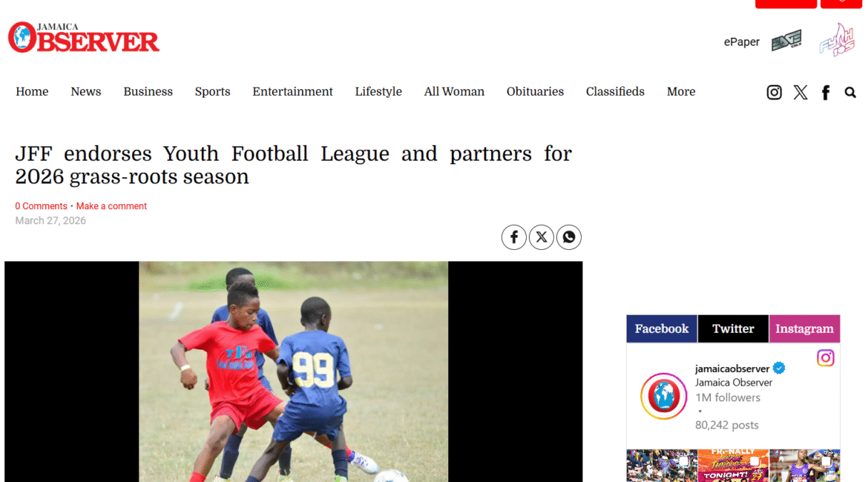The image size is (868, 482).
Task: Go to Jamaica Observer logo homepage
Action: tap(84, 38)
